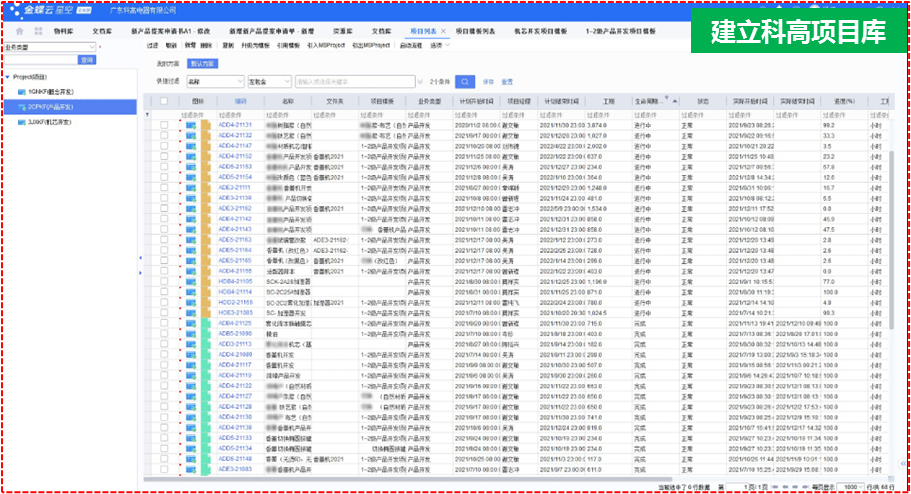Check the row ADD4-21131 checkbox

pos(164,125)
